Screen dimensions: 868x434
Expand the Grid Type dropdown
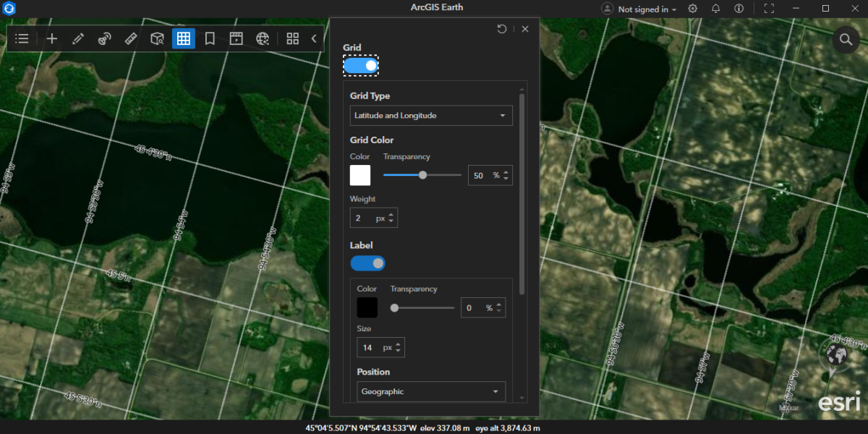[431, 116]
